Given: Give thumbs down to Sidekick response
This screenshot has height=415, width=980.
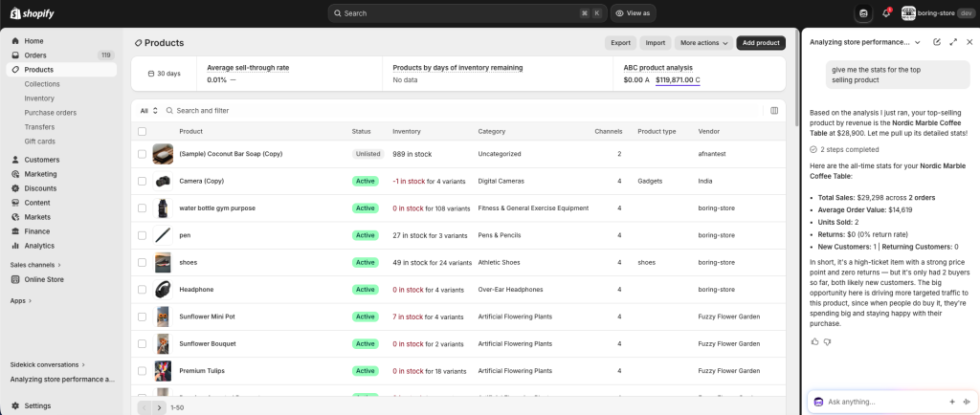Looking at the screenshot, I should [x=827, y=341].
